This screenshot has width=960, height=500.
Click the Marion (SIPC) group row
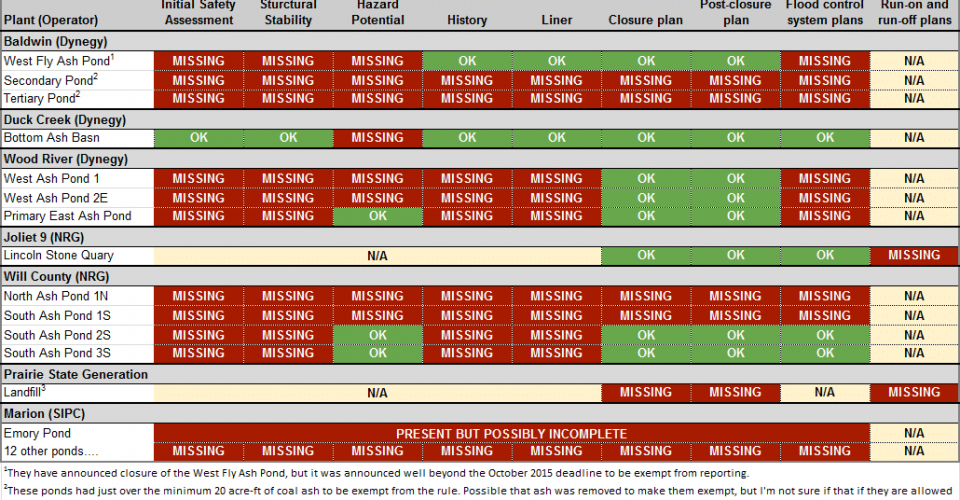tap(479, 413)
